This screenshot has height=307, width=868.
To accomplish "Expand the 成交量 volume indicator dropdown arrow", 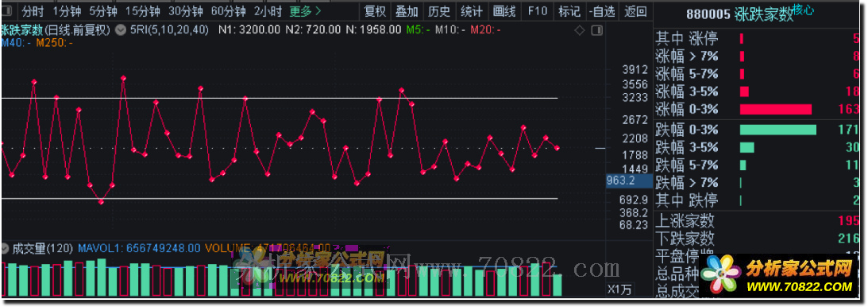I will [6, 248].
